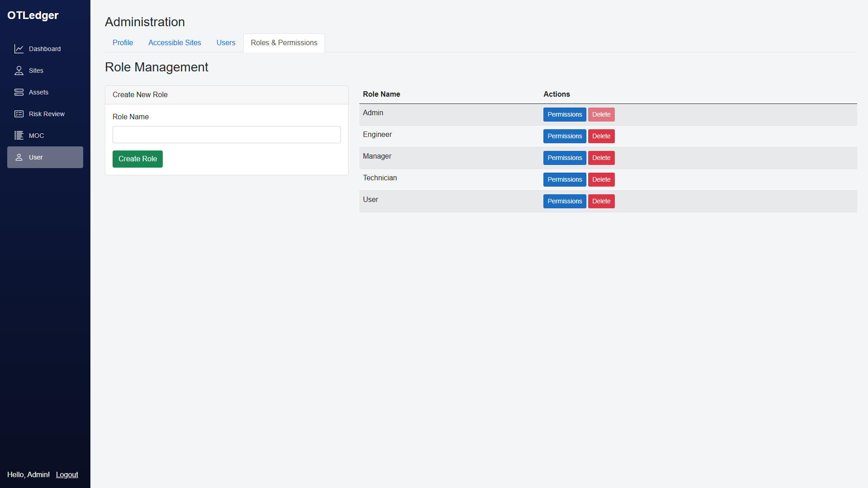Switch to the Users tab
868x488 pixels.
[226, 42]
